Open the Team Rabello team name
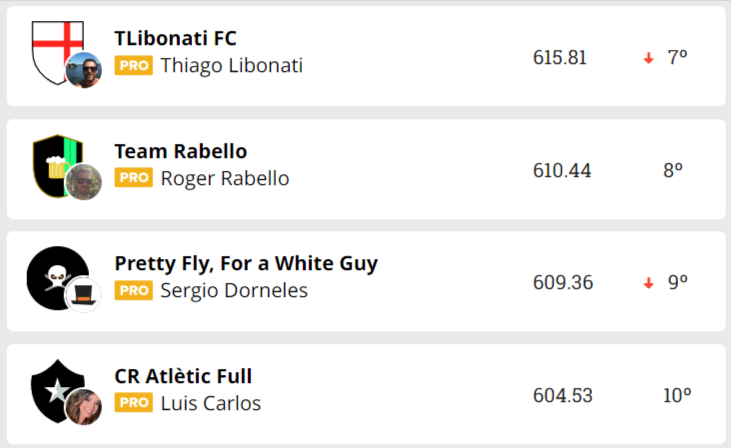731x448 pixels. (x=180, y=151)
